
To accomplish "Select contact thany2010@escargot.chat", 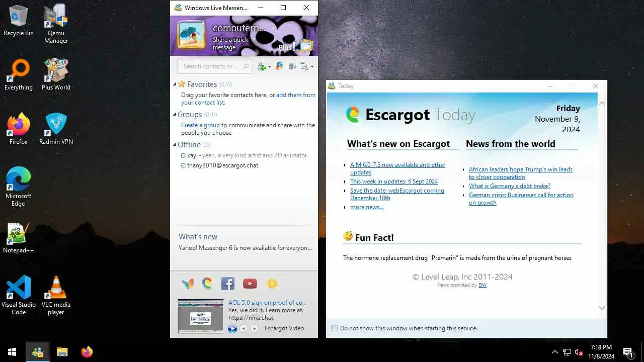I will (219, 165).
